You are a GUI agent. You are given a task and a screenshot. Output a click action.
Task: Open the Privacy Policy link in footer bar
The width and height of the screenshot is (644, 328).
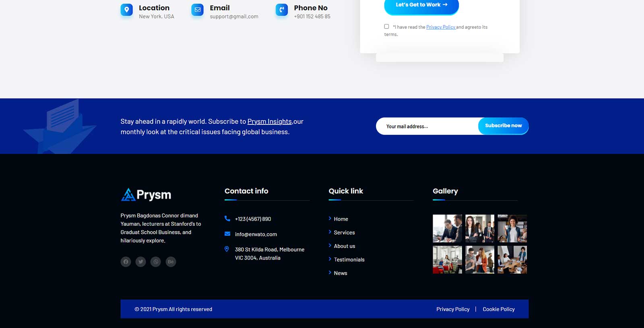453,309
